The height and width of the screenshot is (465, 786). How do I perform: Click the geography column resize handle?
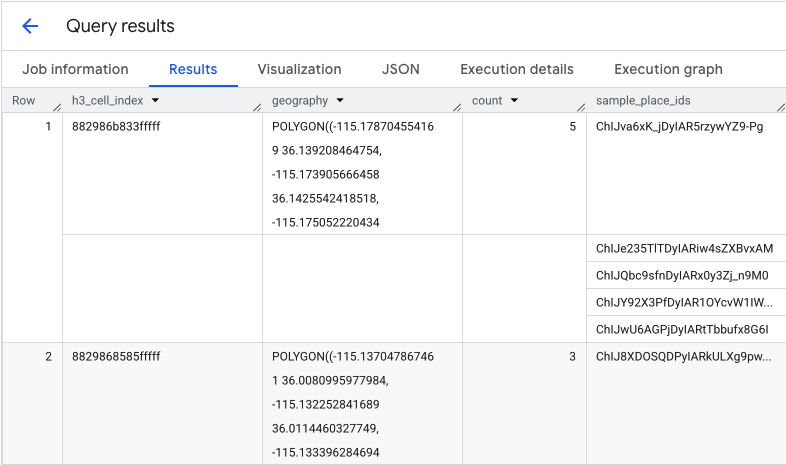pos(457,106)
